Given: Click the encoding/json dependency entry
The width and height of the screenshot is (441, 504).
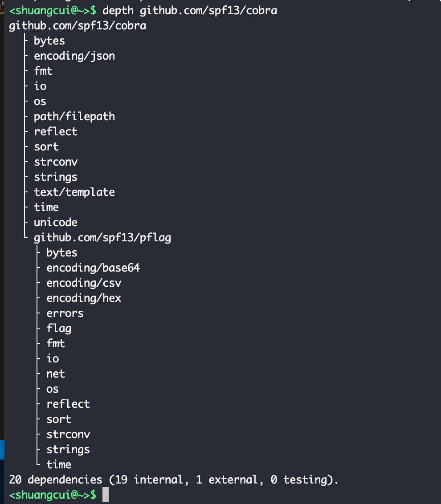Looking at the screenshot, I should coord(74,56).
